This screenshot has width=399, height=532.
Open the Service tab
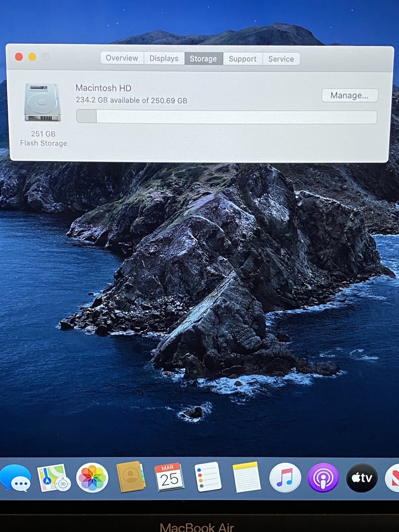[281, 59]
